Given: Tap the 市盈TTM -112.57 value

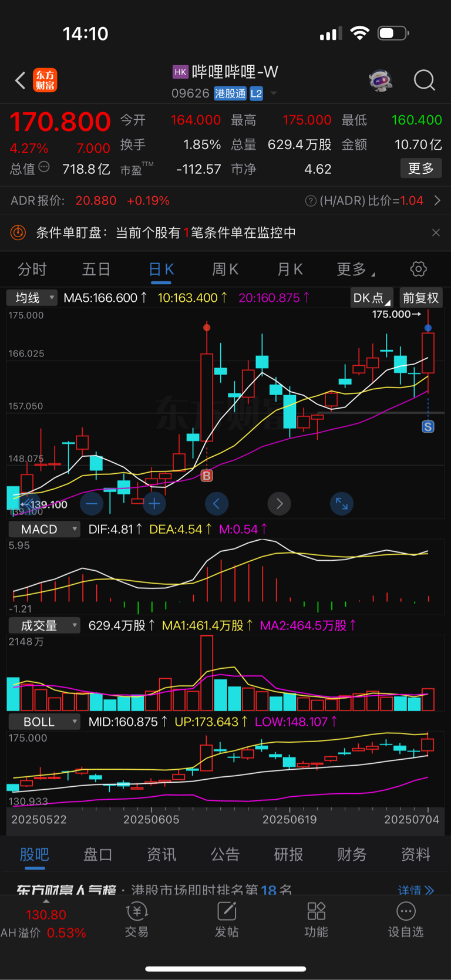Looking at the screenshot, I should [198, 169].
